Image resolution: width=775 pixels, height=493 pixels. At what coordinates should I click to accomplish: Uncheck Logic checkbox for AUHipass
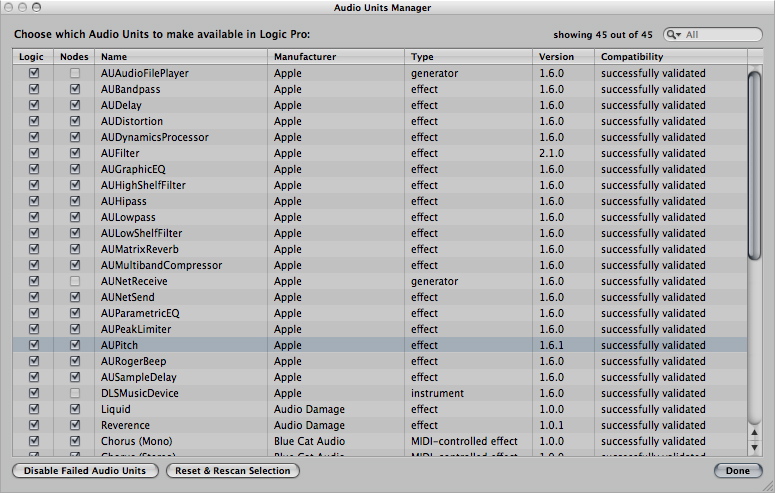tap(34, 201)
